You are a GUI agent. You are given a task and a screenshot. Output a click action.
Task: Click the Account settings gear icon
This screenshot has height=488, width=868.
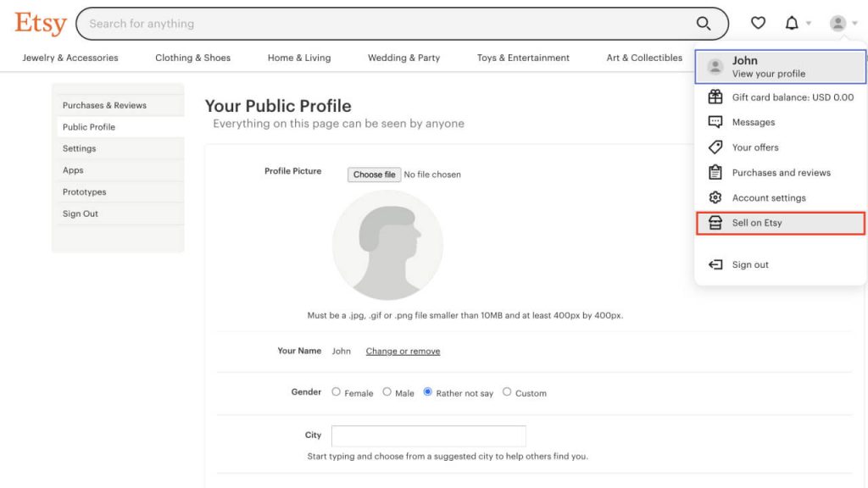tap(715, 197)
